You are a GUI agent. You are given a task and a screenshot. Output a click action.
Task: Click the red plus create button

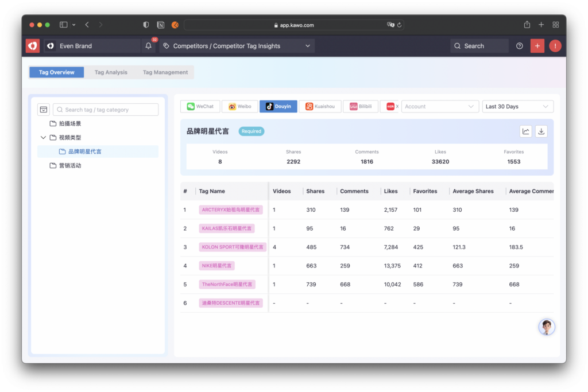(x=537, y=46)
